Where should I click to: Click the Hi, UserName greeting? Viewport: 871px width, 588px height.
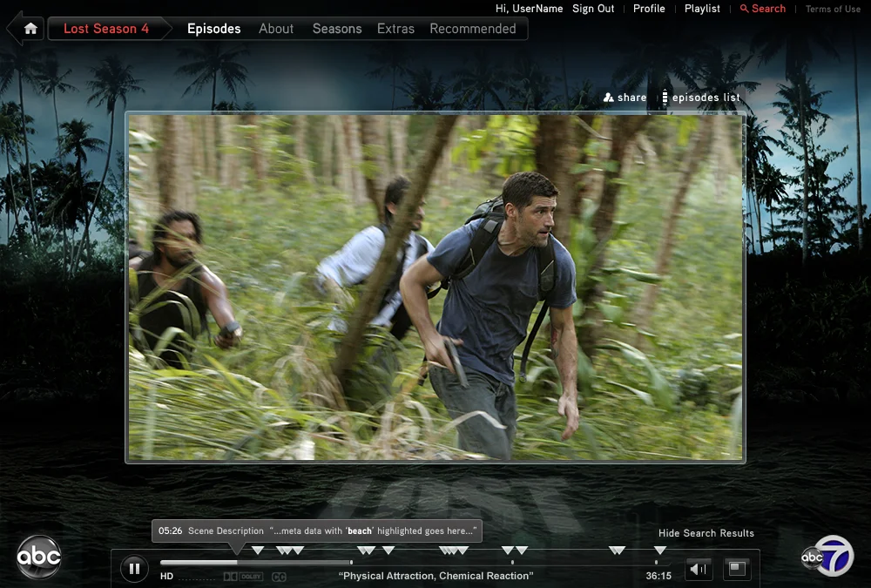click(529, 9)
